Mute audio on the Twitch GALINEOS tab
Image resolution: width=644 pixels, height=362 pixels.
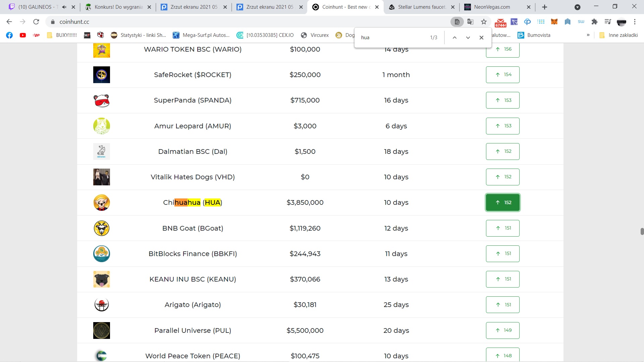point(64,7)
